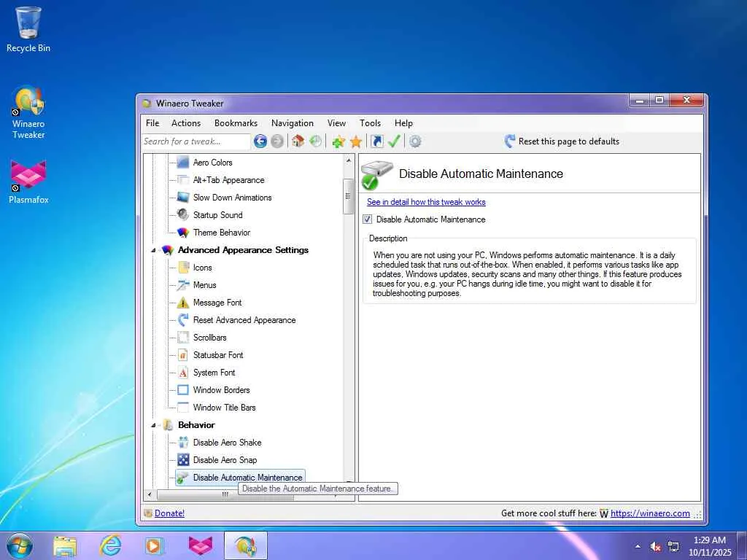
Task: Open settings via the gear icon
Action: pos(415,141)
